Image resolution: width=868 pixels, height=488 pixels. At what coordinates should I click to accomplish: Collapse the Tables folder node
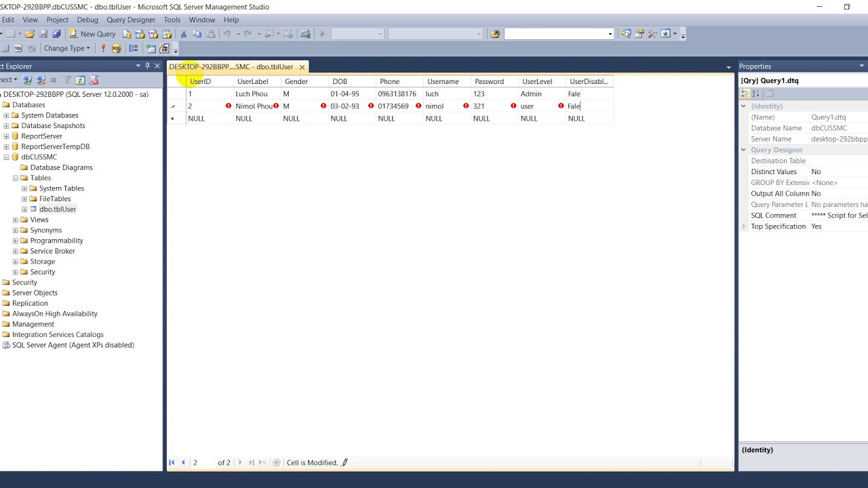coord(15,178)
